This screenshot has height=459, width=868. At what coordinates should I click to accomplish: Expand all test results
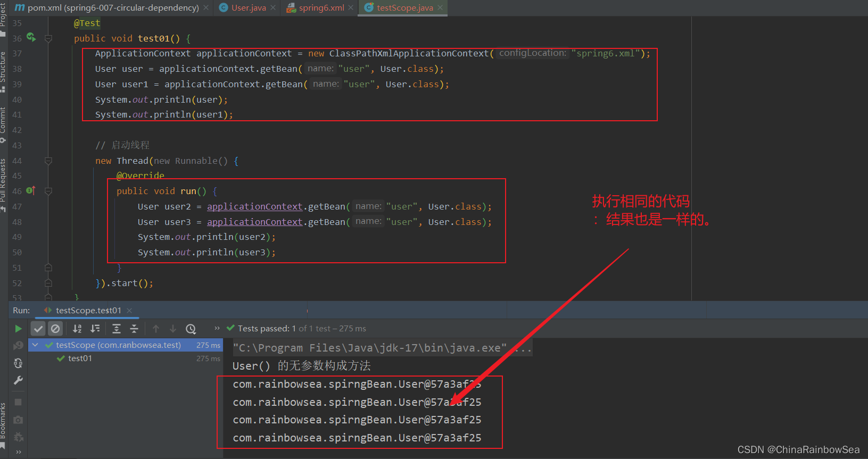(x=117, y=329)
